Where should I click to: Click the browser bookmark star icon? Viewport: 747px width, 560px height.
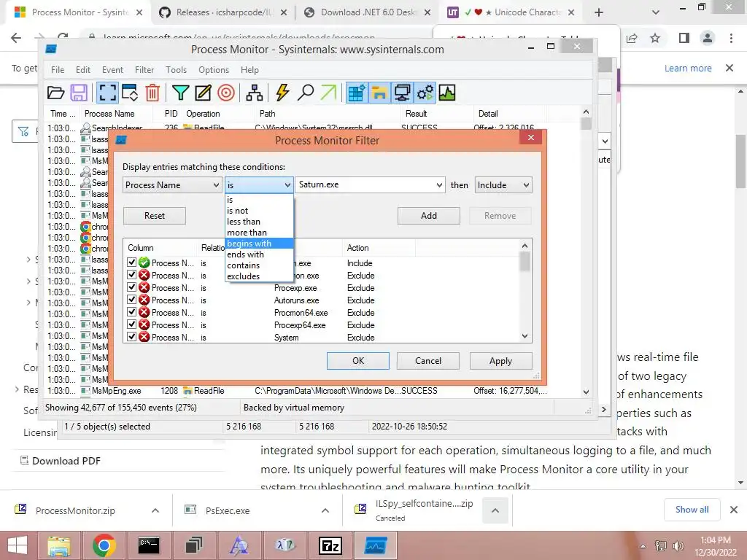coord(655,38)
